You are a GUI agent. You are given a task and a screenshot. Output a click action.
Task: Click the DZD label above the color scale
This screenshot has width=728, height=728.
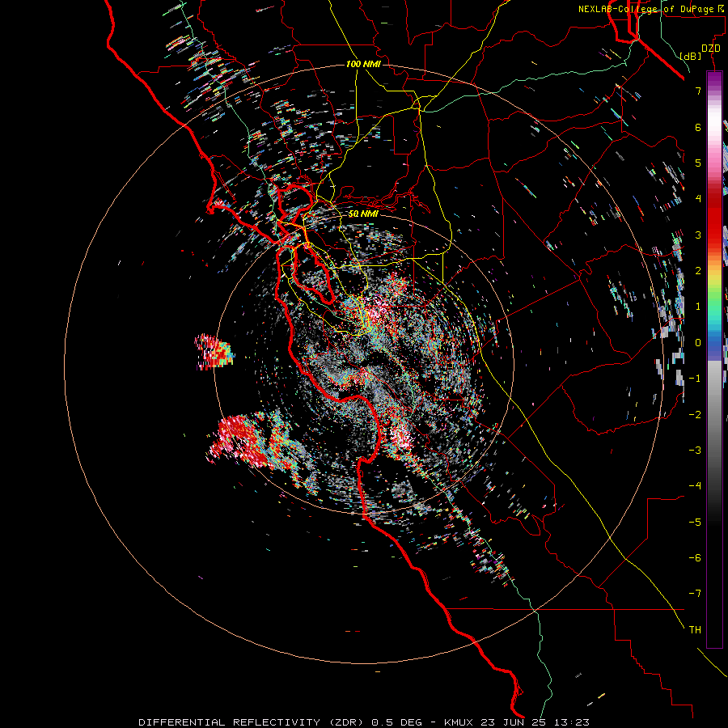(711, 49)
